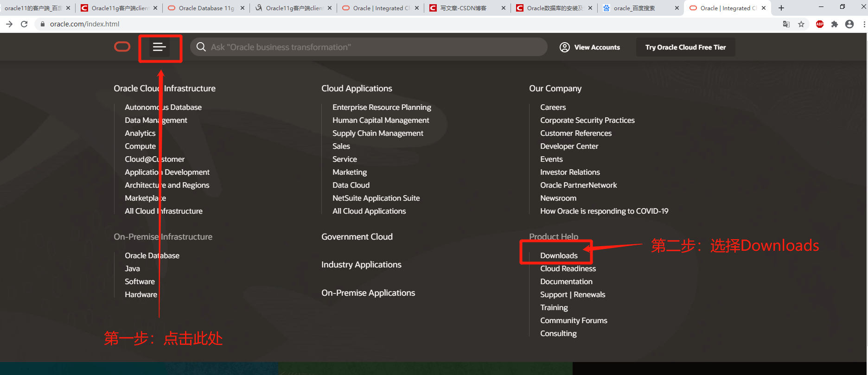Open Newsroom link
The width and height of the screenshot is (868, 375).
[558, 198]
